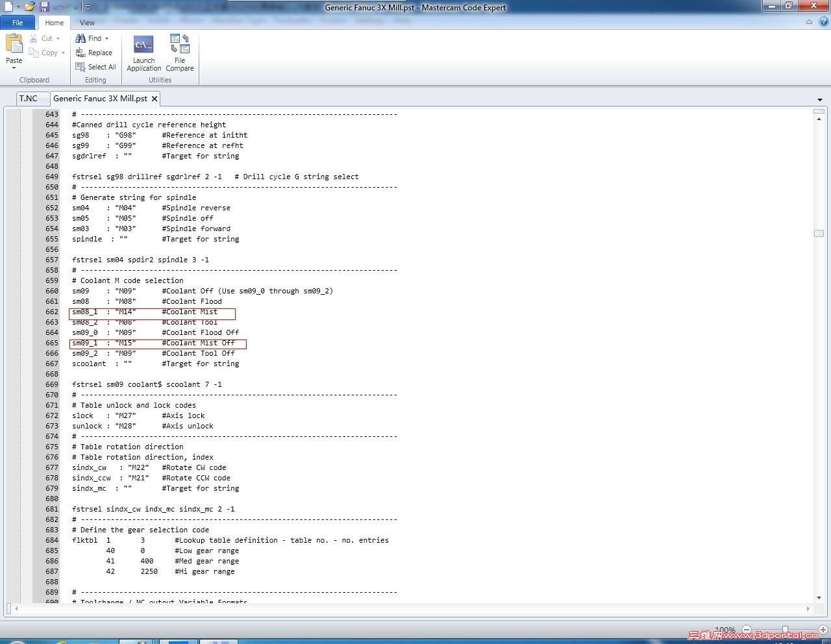Click the Find binoculars icon

(x=81, y=38)
